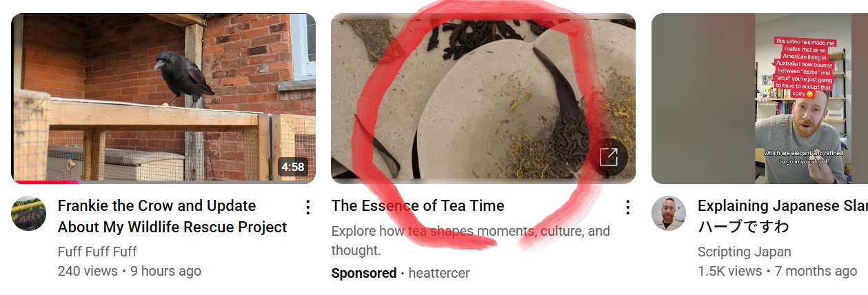
Task: Open the Tea Time sponsored ad thumbnail
Action: click(x=483, y=99)
